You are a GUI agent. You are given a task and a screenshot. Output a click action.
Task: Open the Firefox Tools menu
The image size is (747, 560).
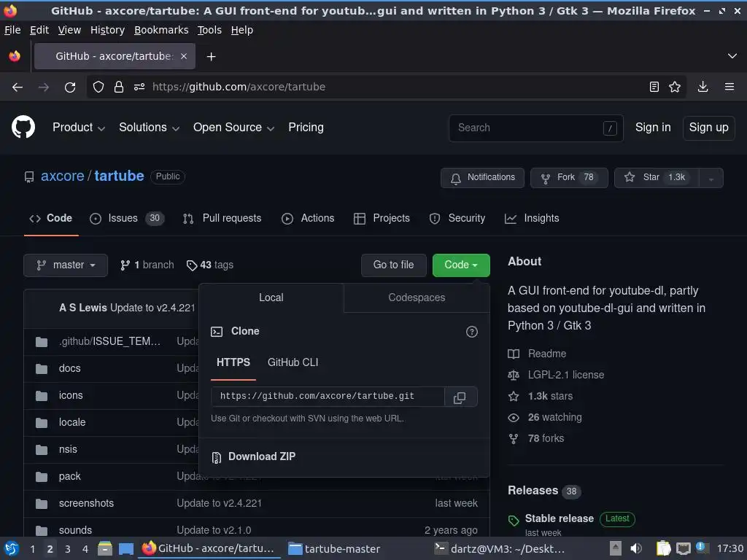point(209,30)
